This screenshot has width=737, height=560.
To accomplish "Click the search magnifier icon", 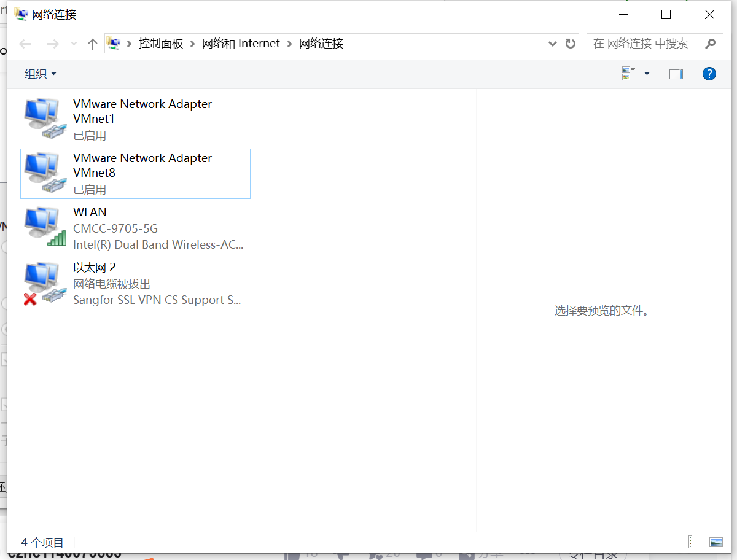I will (711, 44).
